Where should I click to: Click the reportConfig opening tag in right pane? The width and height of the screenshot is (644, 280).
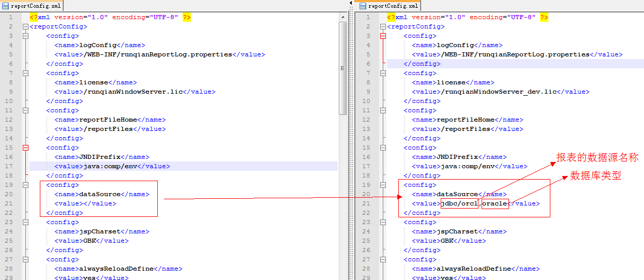point(416,27)
